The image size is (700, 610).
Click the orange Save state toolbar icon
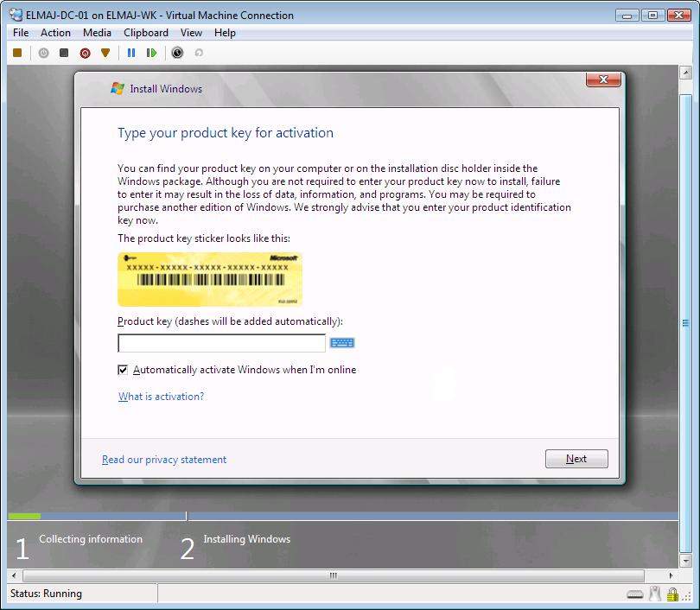[105, 53]
